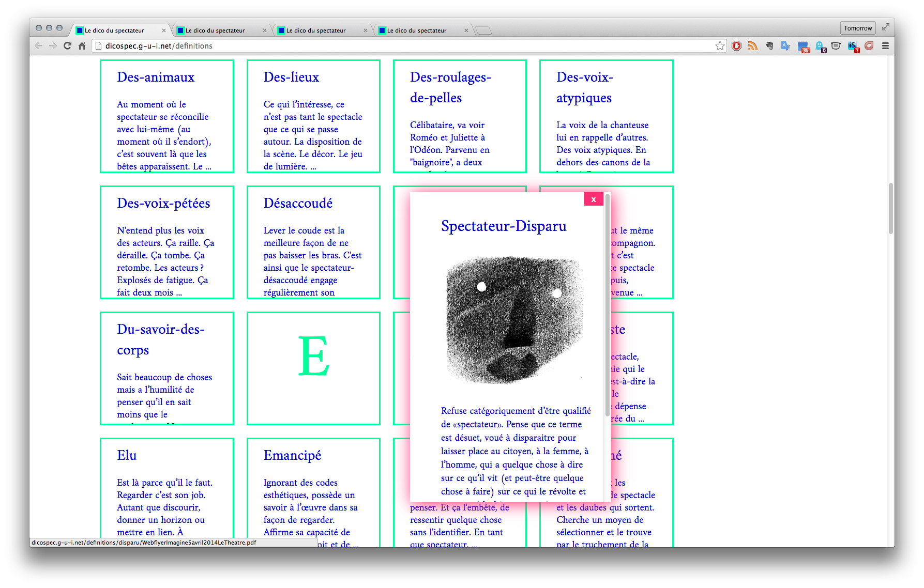Click the charcoal face drawing in popup

point(514,320)
